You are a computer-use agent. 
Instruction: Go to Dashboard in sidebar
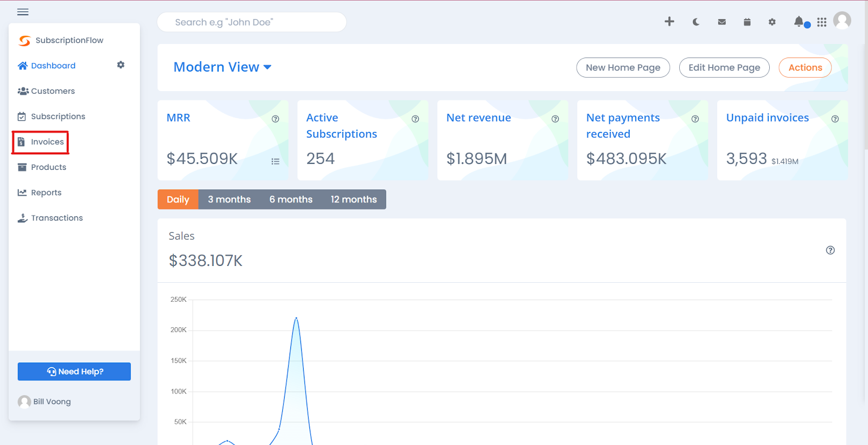tap(47, 66)
